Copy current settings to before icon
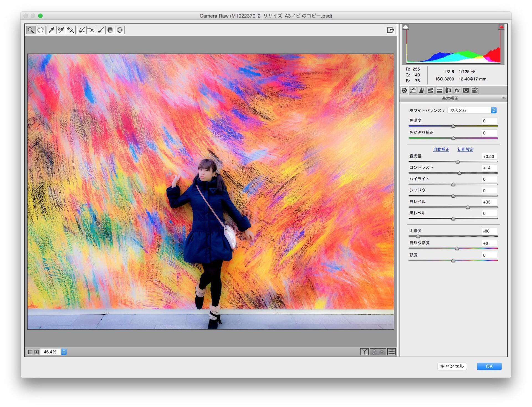The height and width of the screenshot is (407, 532). pos(382,352)
